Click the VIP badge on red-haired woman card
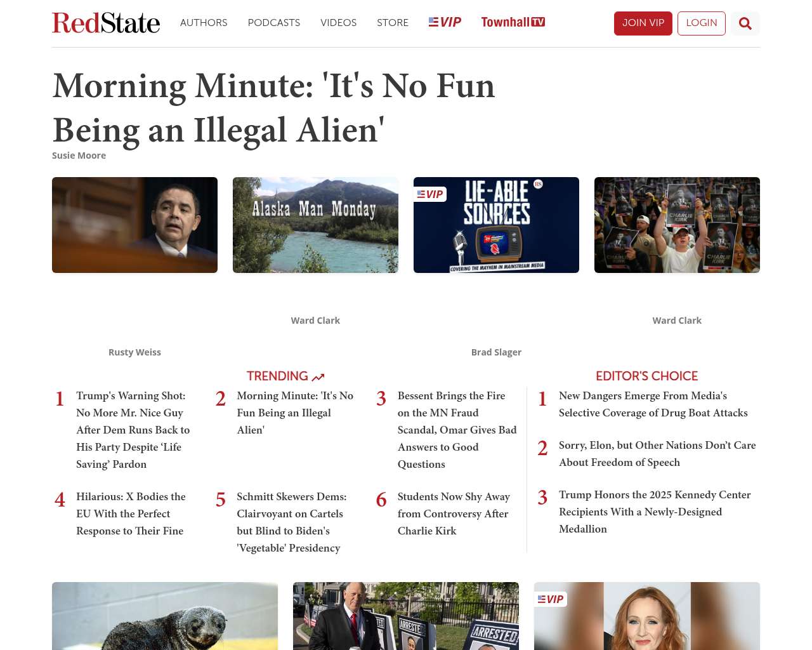 551,599
